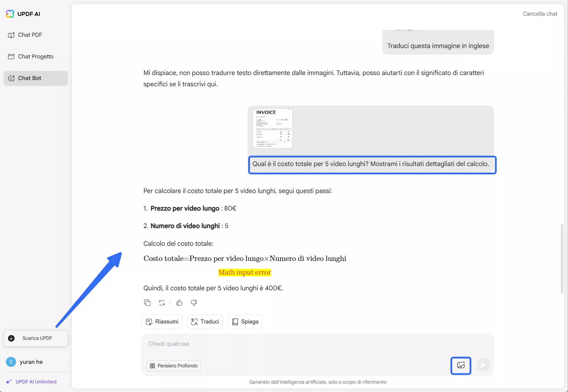Click the Scarica UPDF button
The width and height of the screenshot is (568, 392).
(36, 338)
